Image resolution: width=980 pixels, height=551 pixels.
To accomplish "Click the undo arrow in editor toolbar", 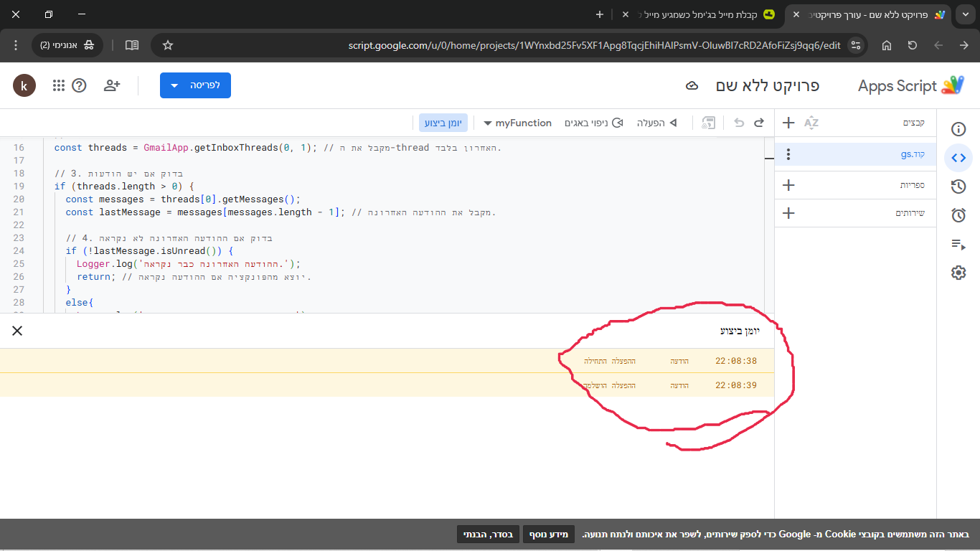I will [x=739, y=123].
